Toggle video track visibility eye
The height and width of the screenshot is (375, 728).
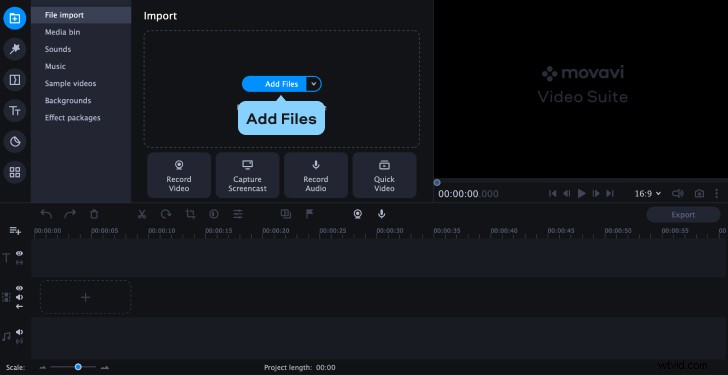tap(20, 288)
